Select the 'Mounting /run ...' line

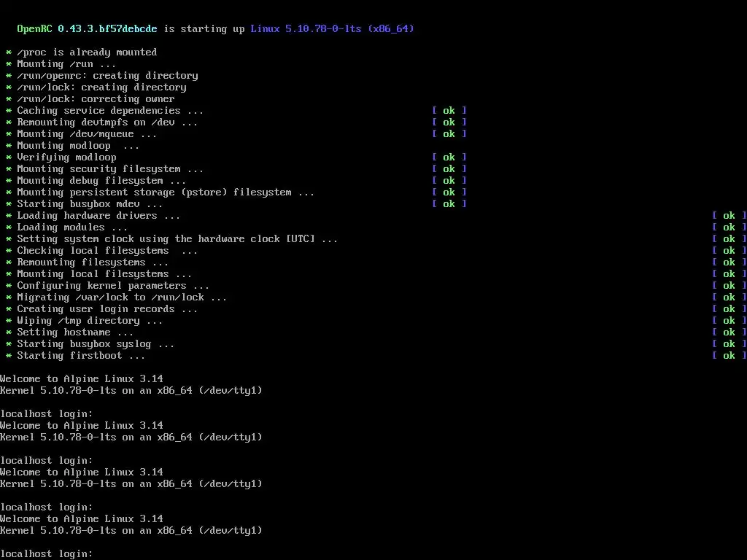(66, 64)
